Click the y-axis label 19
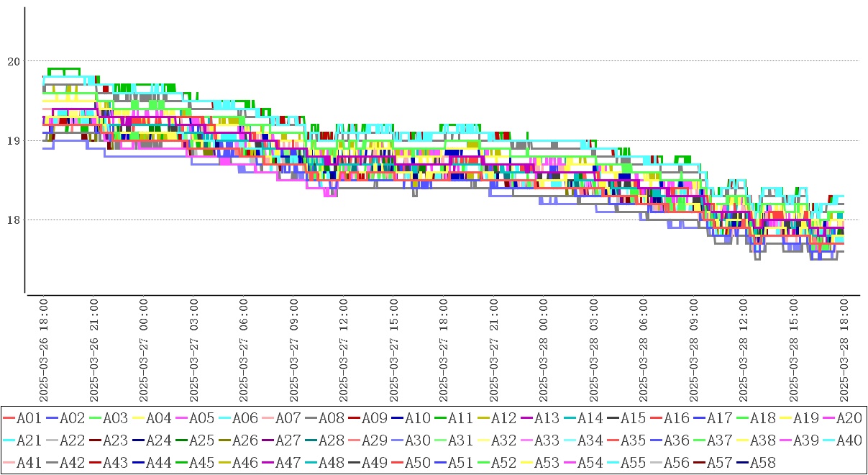868x475 pixels. point(12,140)
